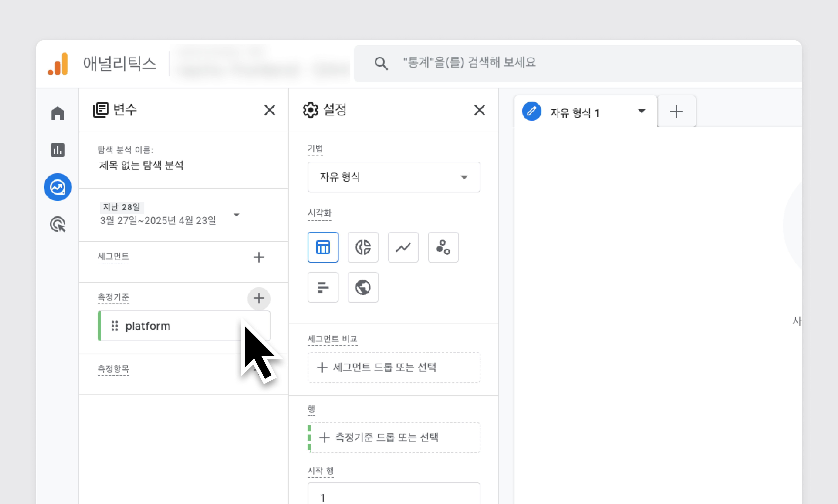Click the 탐색 분석 이름 label
Screen dimensions: 838x504
125,150
